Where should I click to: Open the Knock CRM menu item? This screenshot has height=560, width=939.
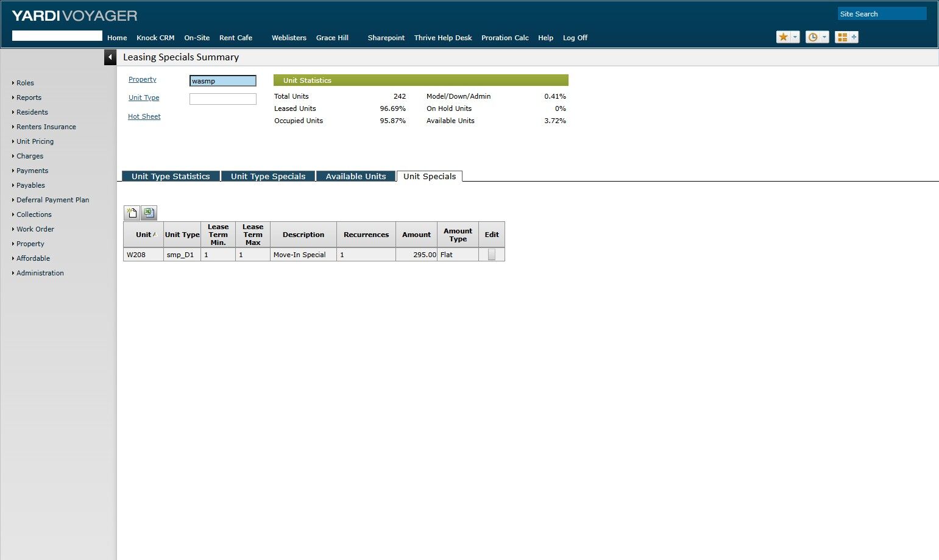tap(155, 37)
